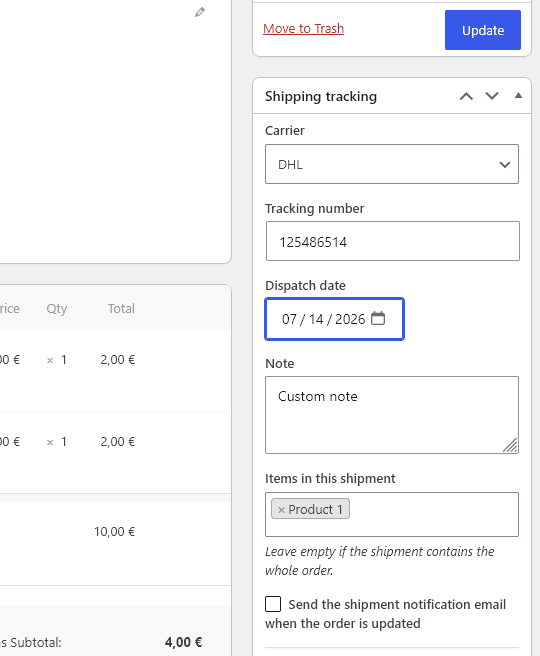Move Shipping tracking panel up

(466, 96)
